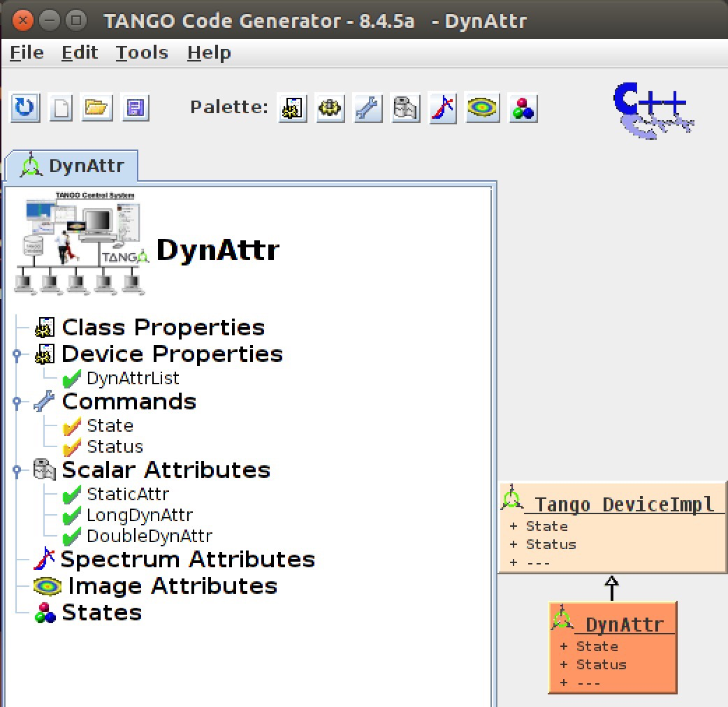Click the Image Attributes tree node icon
Image resolution: width=728 pixels, height=707 pixels.
click(48, 586)
